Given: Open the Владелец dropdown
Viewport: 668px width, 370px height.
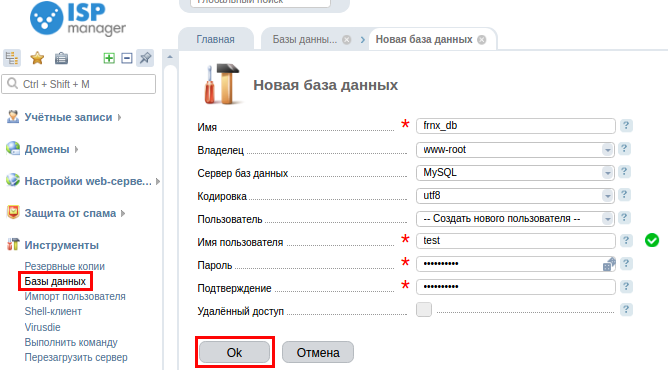Looking at the screenshot, I should coord(515,149).
